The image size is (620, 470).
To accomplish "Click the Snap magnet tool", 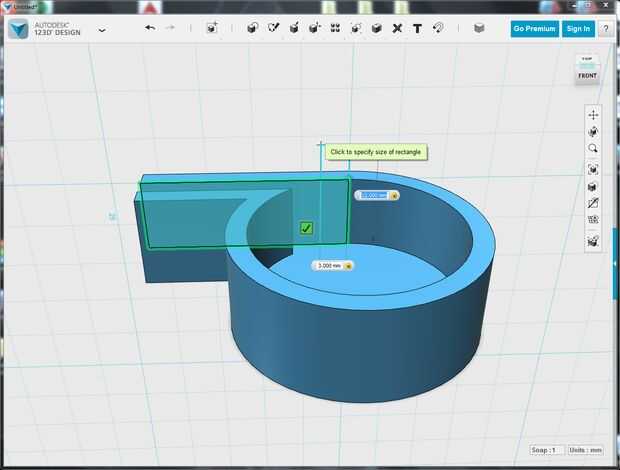I will pyautogui.click(x=438, y=28).
